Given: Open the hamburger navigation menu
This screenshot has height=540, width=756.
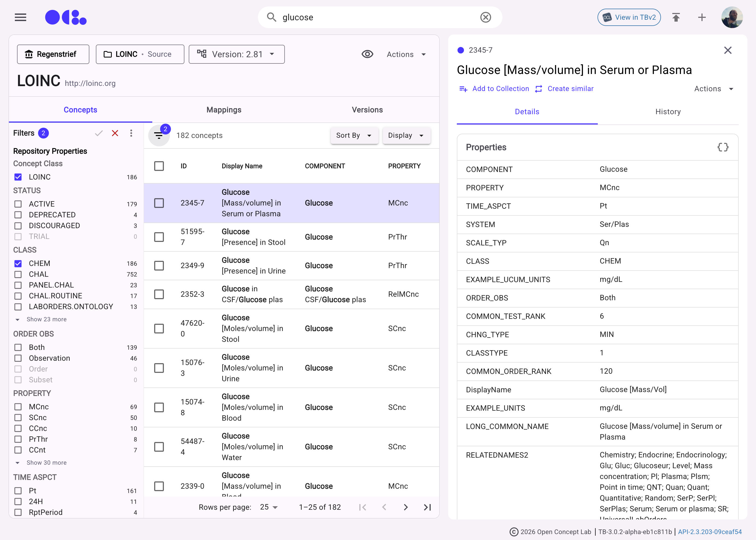Looking at the screenshot, I should 20,17.
